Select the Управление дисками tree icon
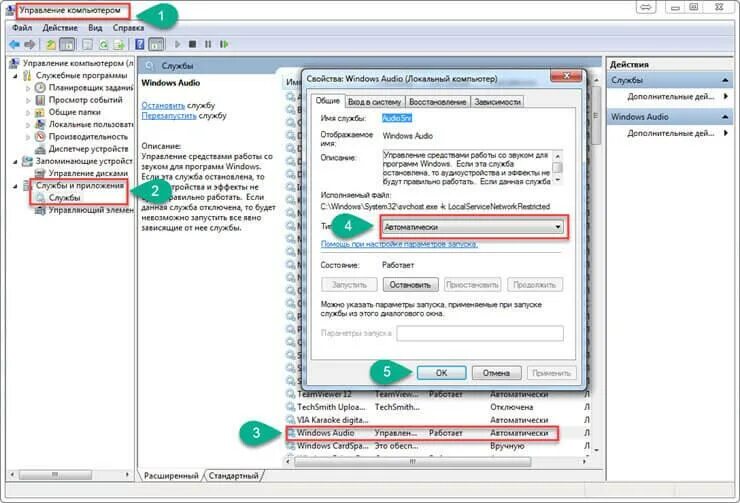Image resolution: width=740 pixels, height=503 pixels. [x=41, y=173]
